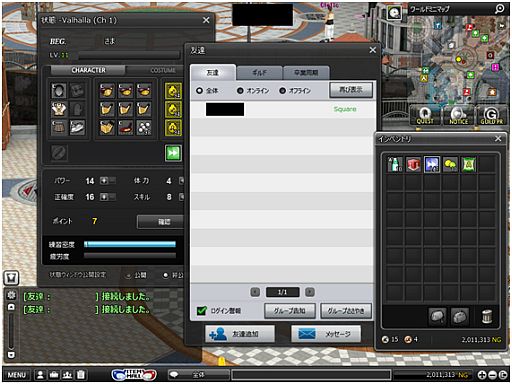The image size is (512, 384).
Task: Go to previous page of friends list
Action: (255, 292)
